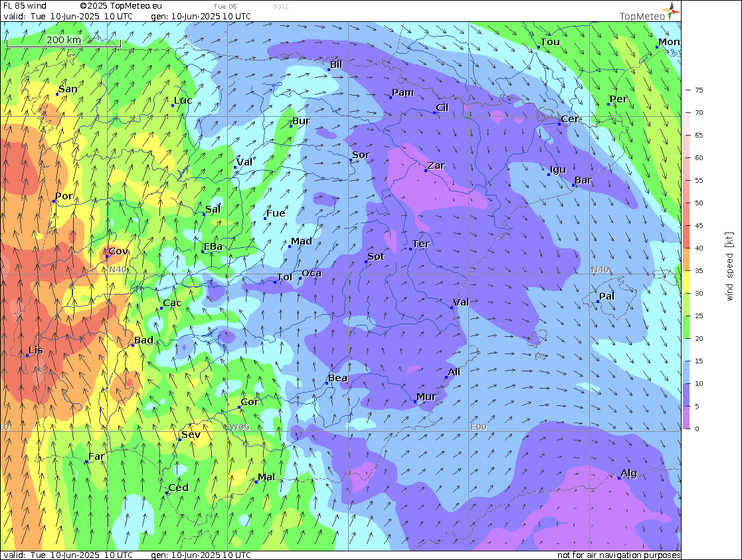The width and height of the screenshot is (742, 560).
Task: Click the Madrid 'Mad' city marker
Action: click(x=290, y=246)
